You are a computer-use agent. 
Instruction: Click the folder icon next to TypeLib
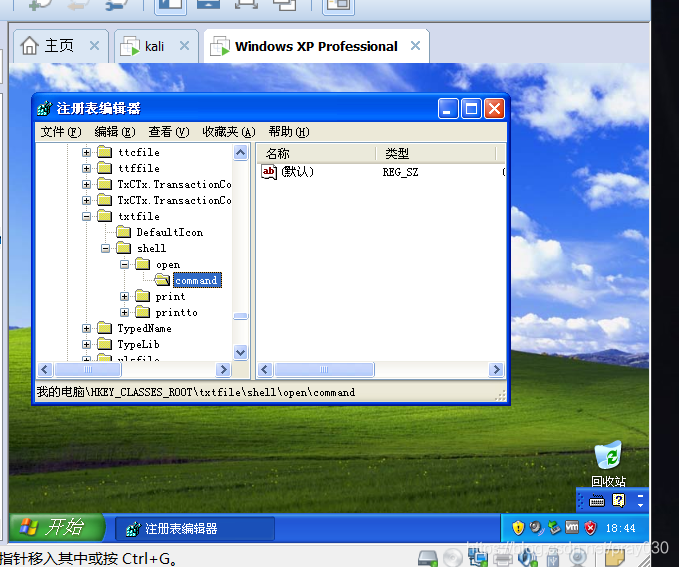[x=104, y=344]
